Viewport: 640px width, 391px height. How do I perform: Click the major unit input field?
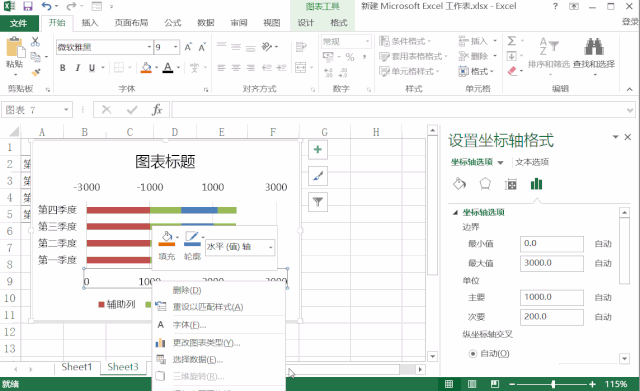pyautogui.click(x=552, y=298)
